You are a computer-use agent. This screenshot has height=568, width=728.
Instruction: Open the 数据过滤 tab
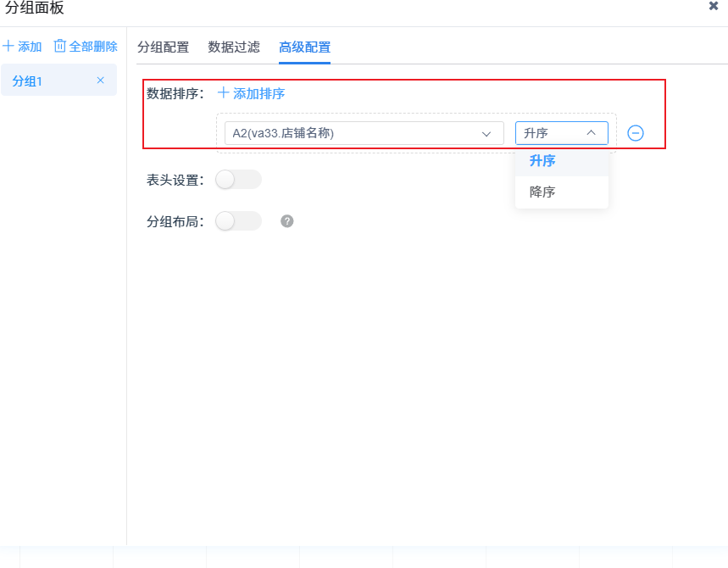point(234,47)
